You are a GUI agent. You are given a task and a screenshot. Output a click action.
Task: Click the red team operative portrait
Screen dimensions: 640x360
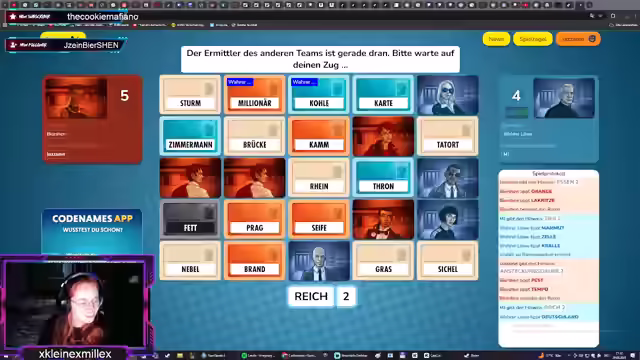click(x=76, y=98)
